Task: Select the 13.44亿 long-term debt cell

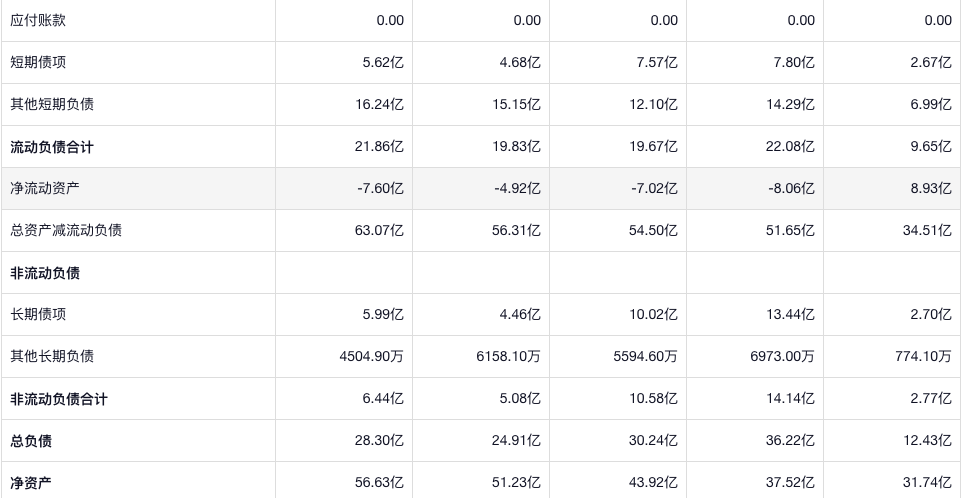Action: click(x=794, y=314)
